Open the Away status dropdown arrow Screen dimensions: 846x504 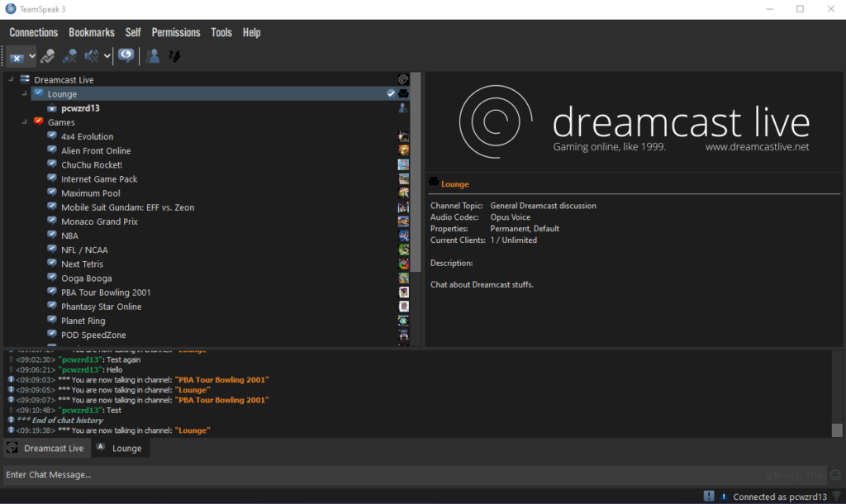(32, 56)
